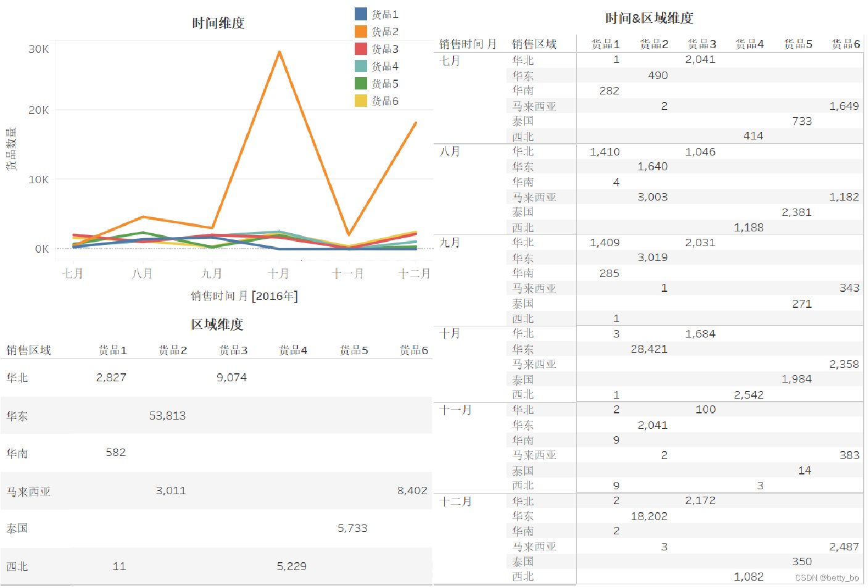This screenshot has width=868, height=588.
Task: Select the 时间维度 chart title
Action: (218, 23)
